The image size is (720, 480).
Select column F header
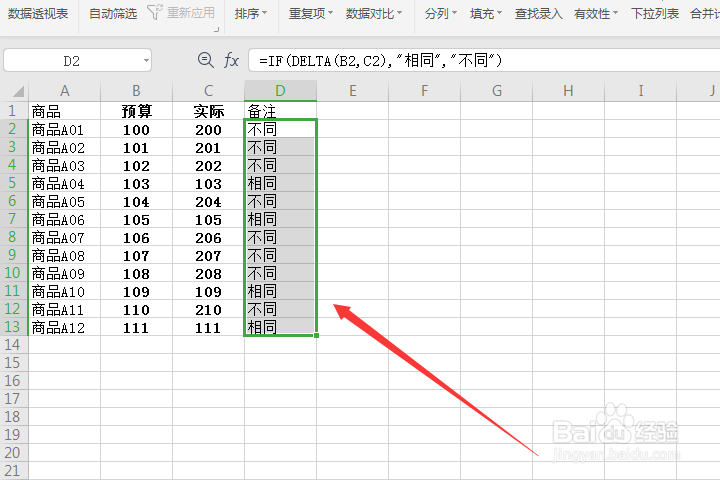(x=425, y=91)
